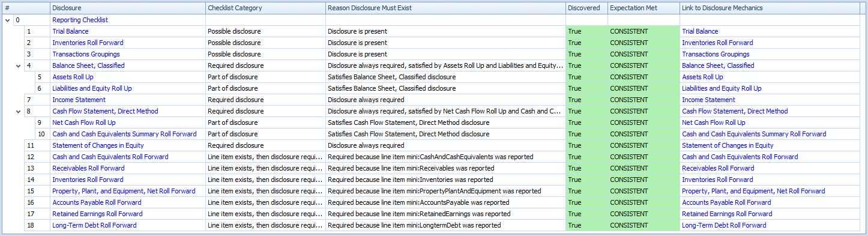This screenshot has width=868, height=236.
Task: Open Trial Balance in the Disclosure column
Action: click(x=70, y=31)
